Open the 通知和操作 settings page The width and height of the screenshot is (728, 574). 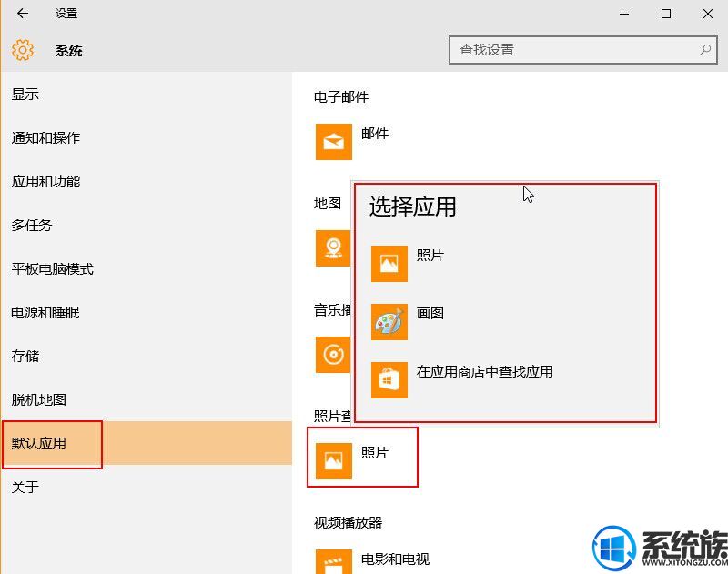pos(147,138)
